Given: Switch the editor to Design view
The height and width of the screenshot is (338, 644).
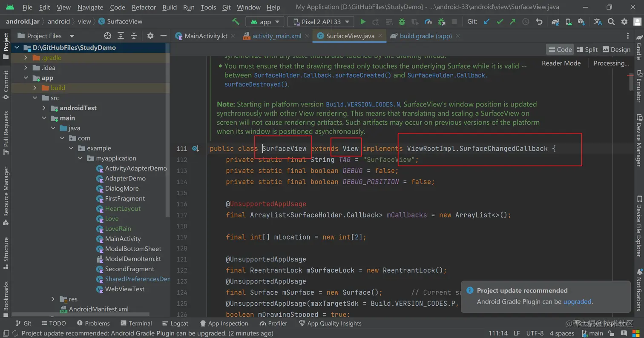Looking at the screenshot, I should [x=616, y=49].
